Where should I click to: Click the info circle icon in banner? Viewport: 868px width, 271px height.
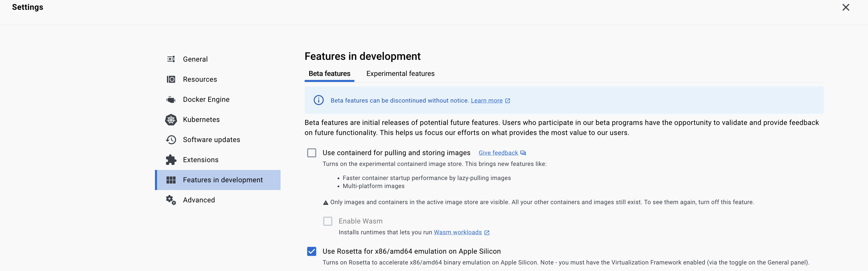click(318, 100)
